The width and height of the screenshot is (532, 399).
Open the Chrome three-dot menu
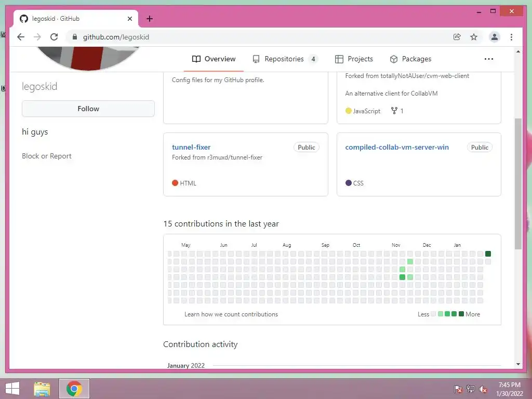[511, 37]
